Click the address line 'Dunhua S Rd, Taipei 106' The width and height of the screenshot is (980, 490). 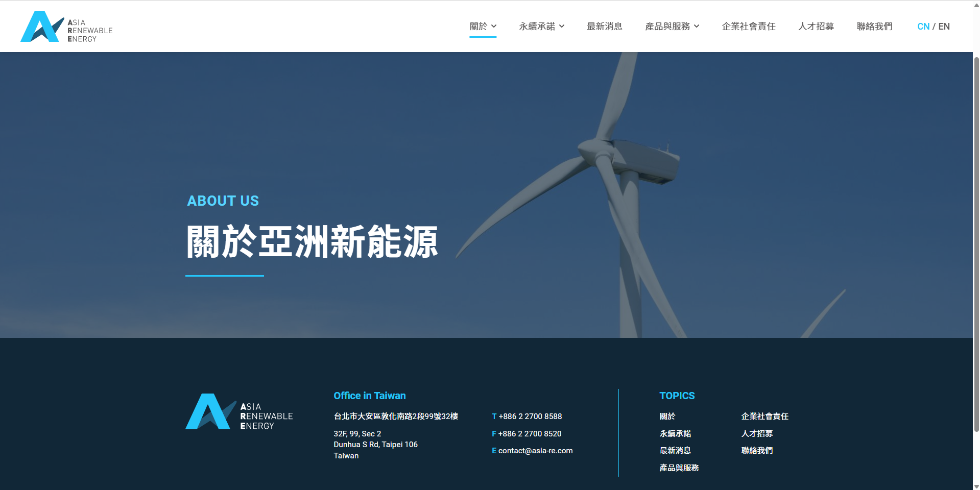click(x=376, y=445)
